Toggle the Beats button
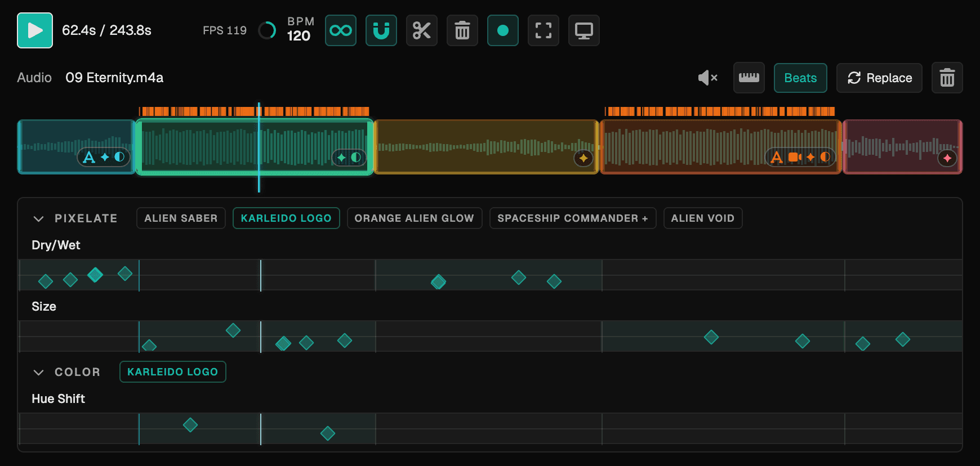 (800, 78)
